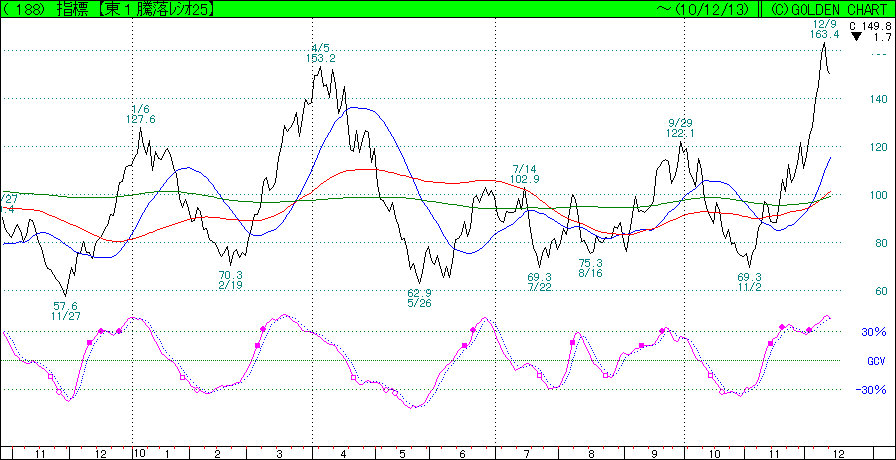Click the GCV label on right axis
The width and height of the screenshot is (896, 460).
point(874,361)
